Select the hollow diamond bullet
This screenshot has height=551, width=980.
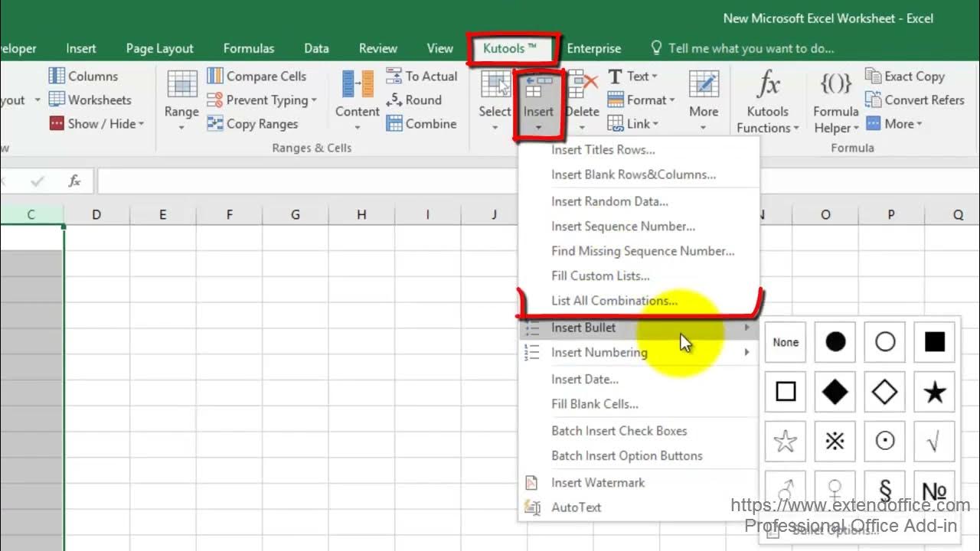(885, 392)
